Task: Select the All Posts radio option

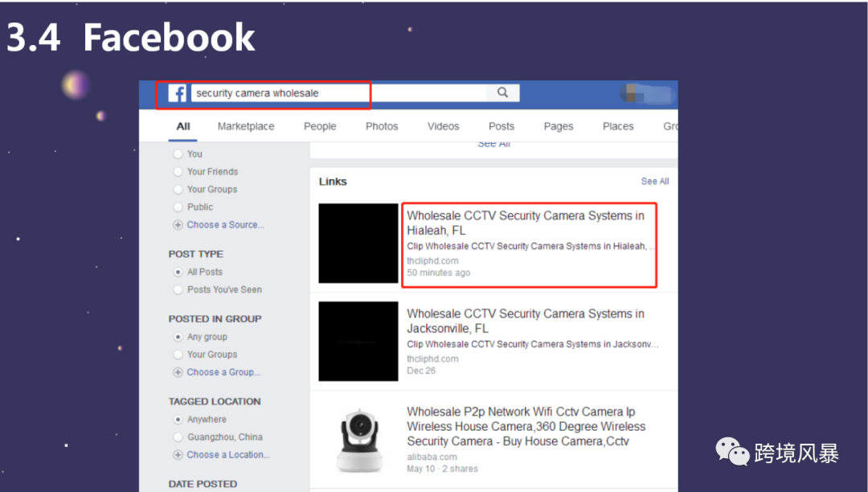Action: tap(178, 273)
